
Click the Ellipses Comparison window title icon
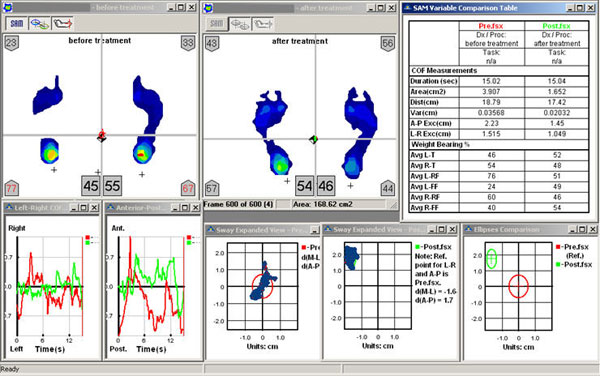pos(469,230)
